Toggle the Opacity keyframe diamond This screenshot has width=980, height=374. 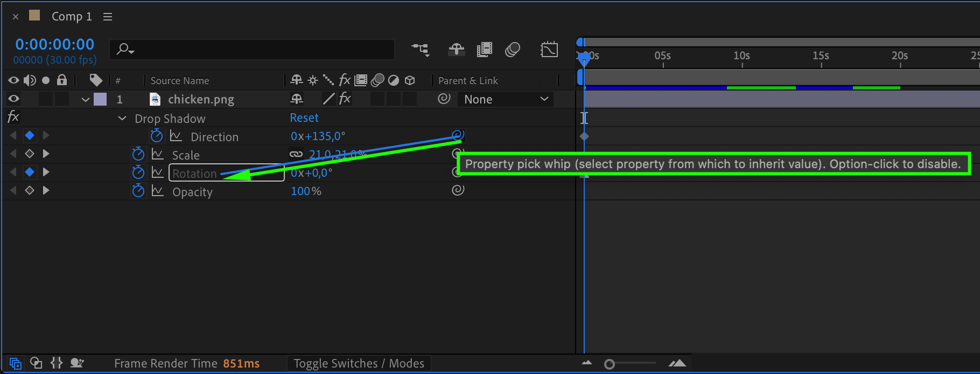pyautogui.click(x=30, y=190)
